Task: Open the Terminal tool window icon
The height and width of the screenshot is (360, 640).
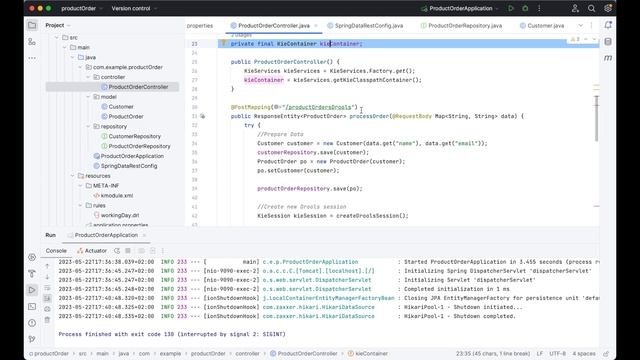Action: point(32,306)
